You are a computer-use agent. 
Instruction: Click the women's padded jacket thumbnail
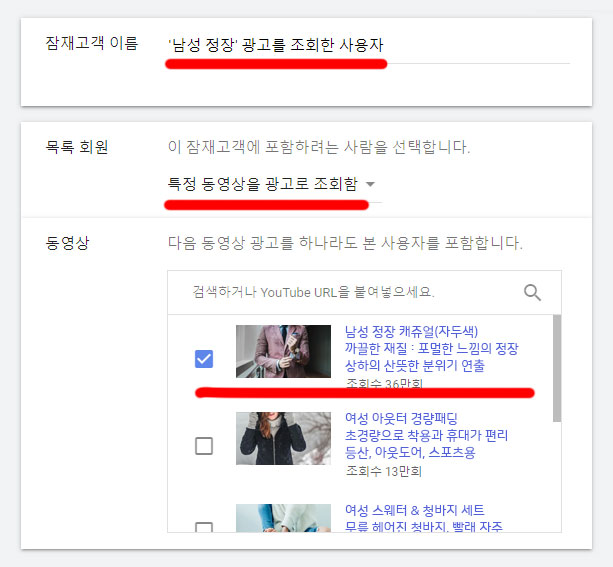click(x=283, y=438)
